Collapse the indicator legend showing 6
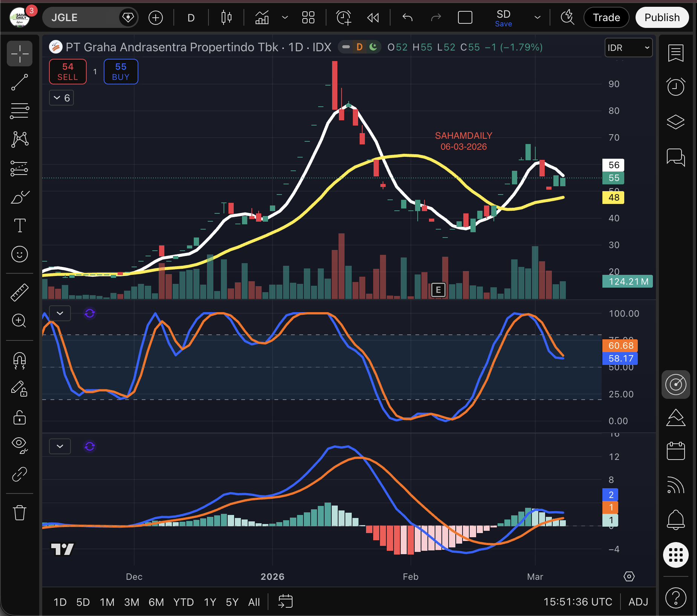 (61, 98)
